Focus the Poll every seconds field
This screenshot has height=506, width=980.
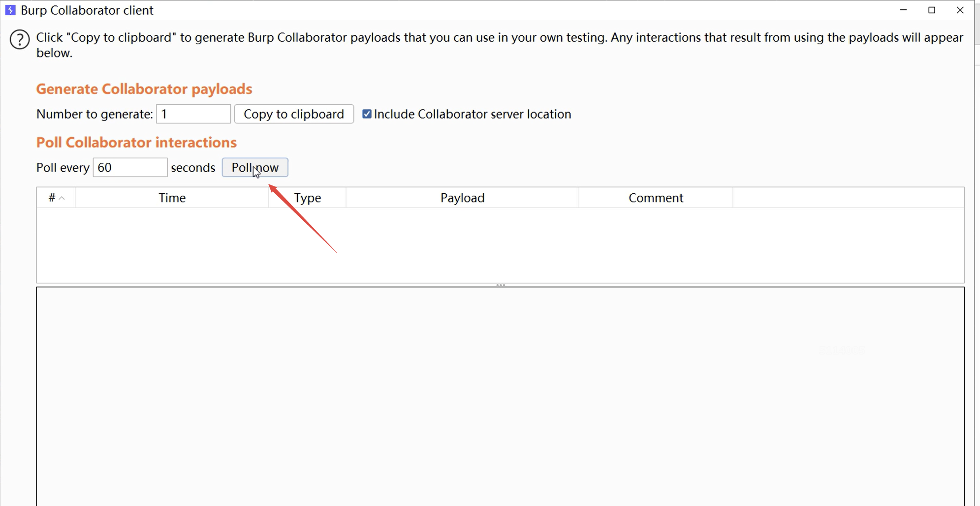(x=130, y=168)
